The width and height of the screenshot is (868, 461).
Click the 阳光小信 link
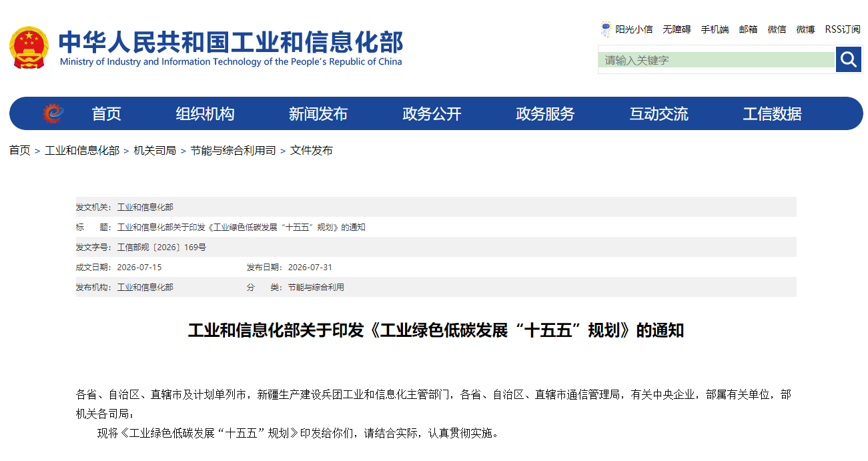coord(634,29)
